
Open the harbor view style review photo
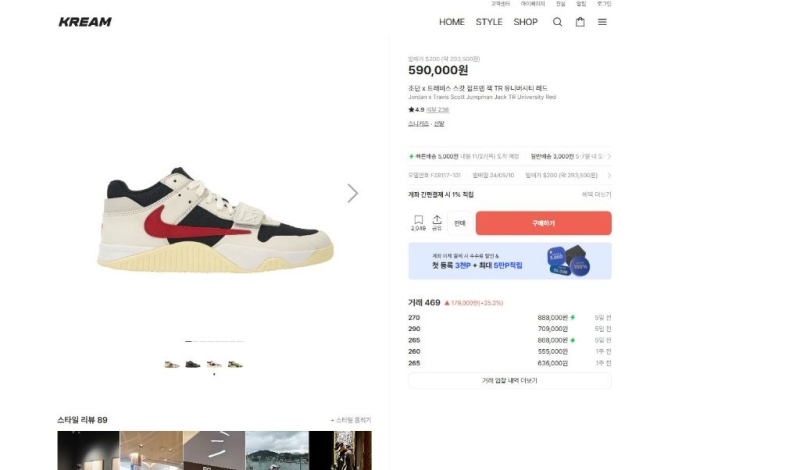tap(277, 451)
